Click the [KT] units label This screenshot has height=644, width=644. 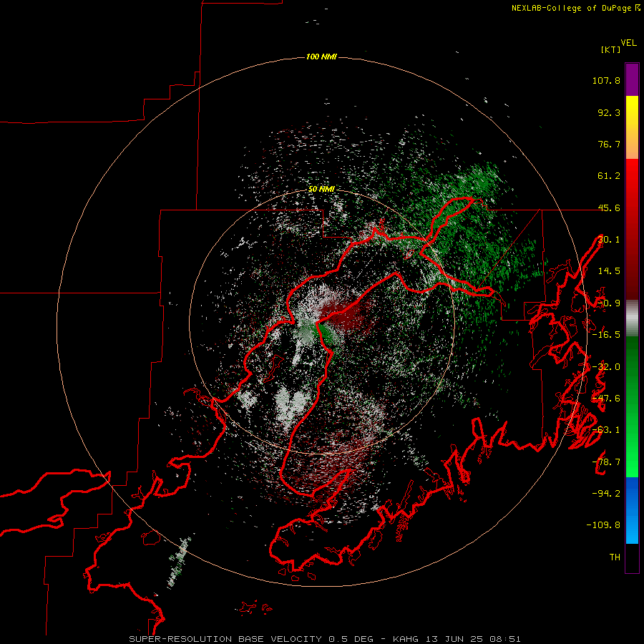pos(611,49)
